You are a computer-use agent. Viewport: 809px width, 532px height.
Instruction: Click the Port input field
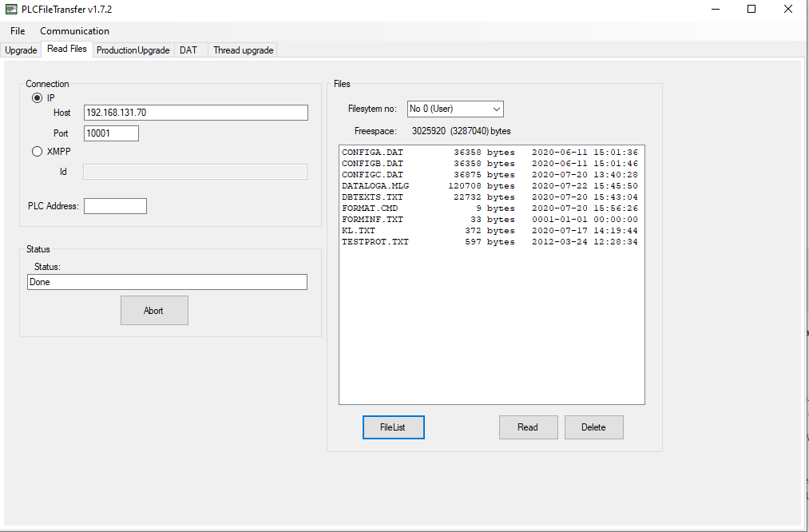(110, 133)
